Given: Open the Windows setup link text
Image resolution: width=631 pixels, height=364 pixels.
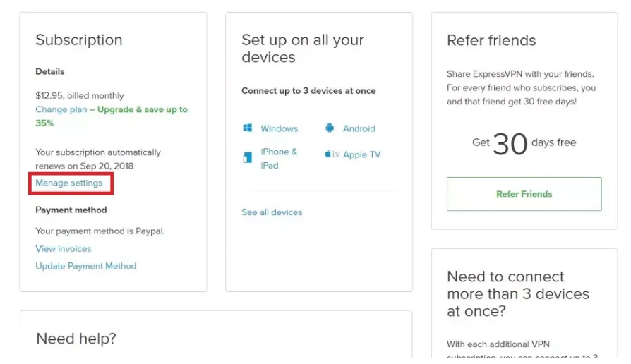Looking at the screenshot, I should coord(279,128).
